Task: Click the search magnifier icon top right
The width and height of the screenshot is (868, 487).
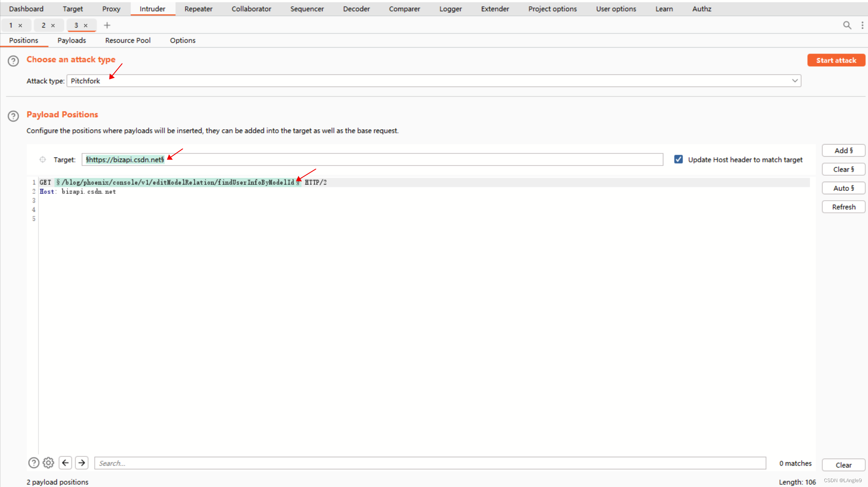Action: point(847,25)
